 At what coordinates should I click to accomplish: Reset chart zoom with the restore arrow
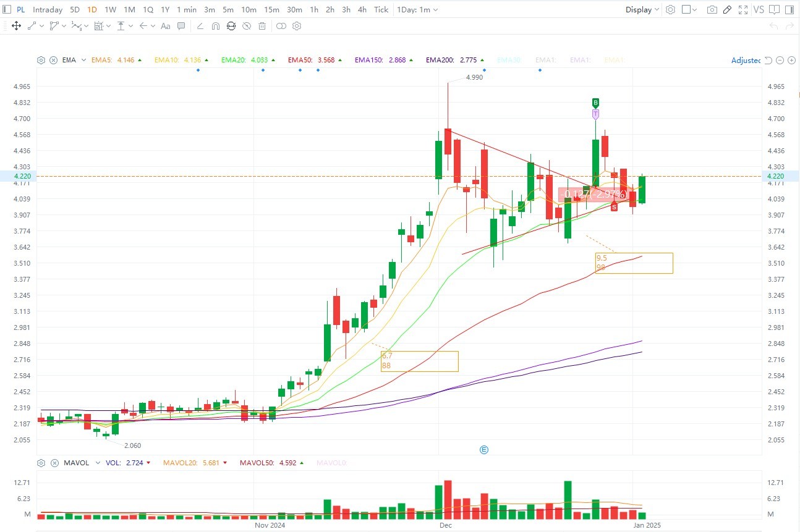[768, 60]
